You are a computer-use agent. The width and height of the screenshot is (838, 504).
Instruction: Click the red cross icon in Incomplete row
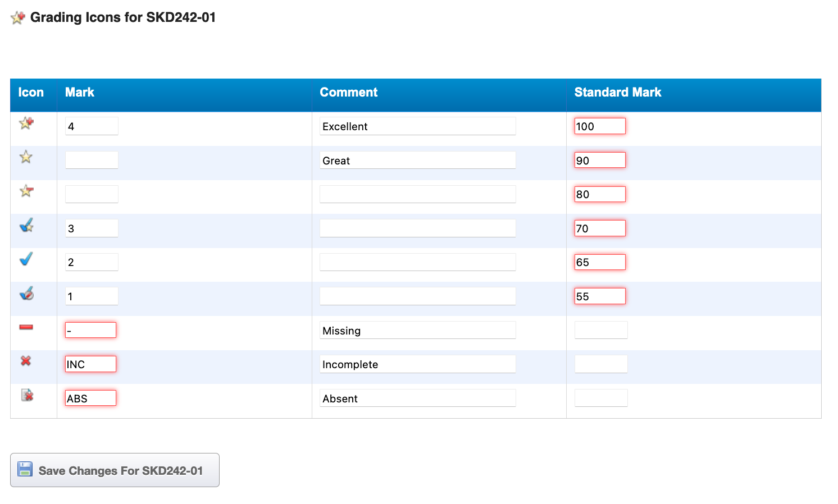[x=26, y=361]
